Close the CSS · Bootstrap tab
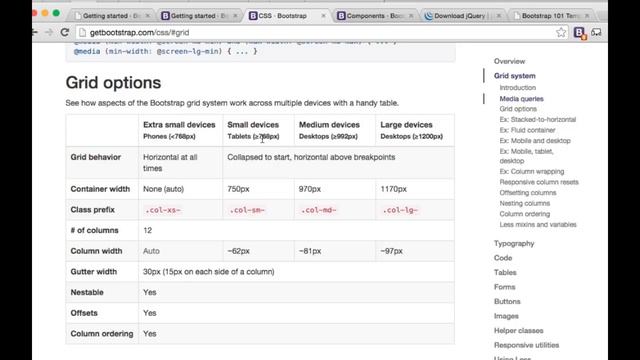The width and height of the screenshot is (640, 360). tap(323, 16)
